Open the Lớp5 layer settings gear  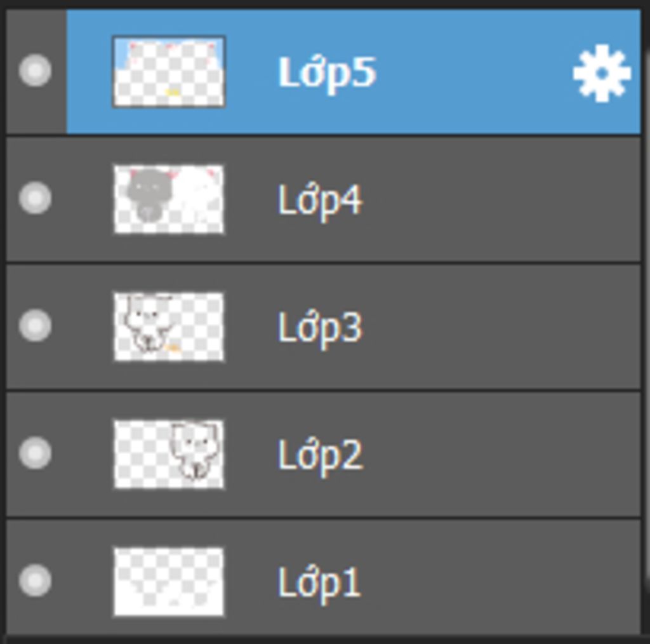pyautogui.click(x=602, y=74)
